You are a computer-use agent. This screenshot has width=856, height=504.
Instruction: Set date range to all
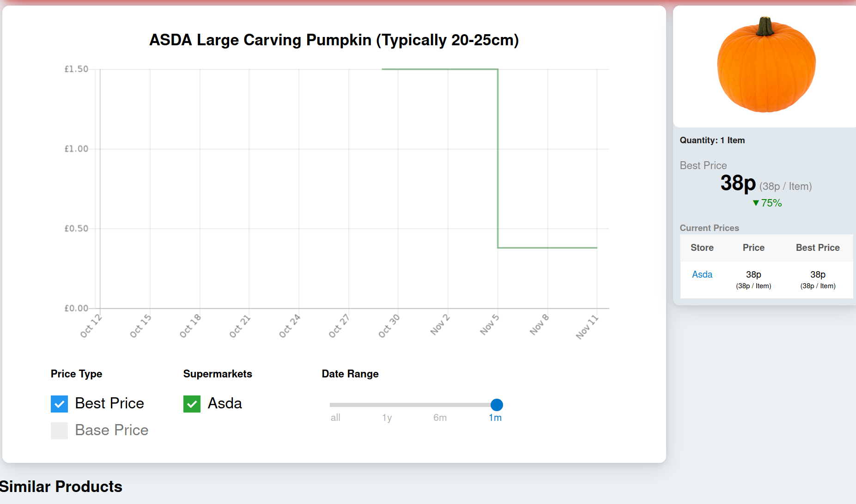pos(335,418)
